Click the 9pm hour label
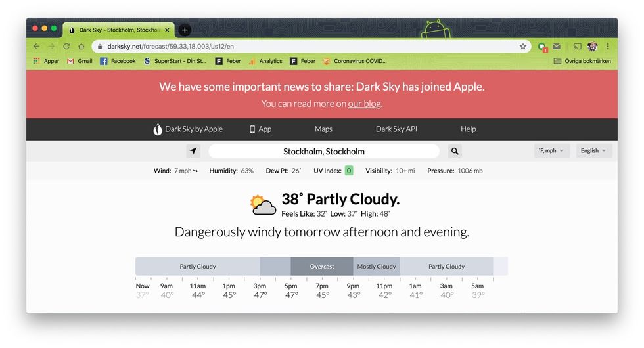 point(354,286)
